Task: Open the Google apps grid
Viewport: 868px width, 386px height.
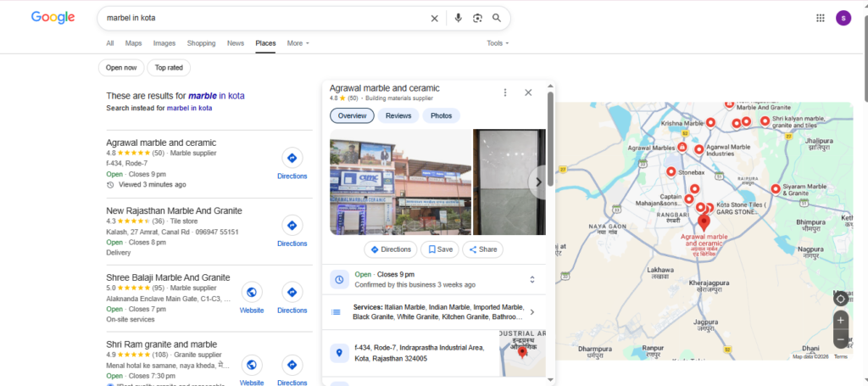Action: point(821,18)
